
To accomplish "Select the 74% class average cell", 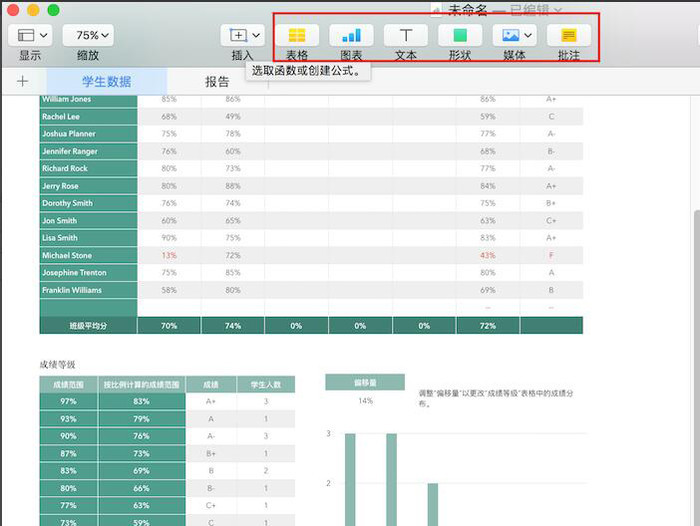I will pos(233,326).
